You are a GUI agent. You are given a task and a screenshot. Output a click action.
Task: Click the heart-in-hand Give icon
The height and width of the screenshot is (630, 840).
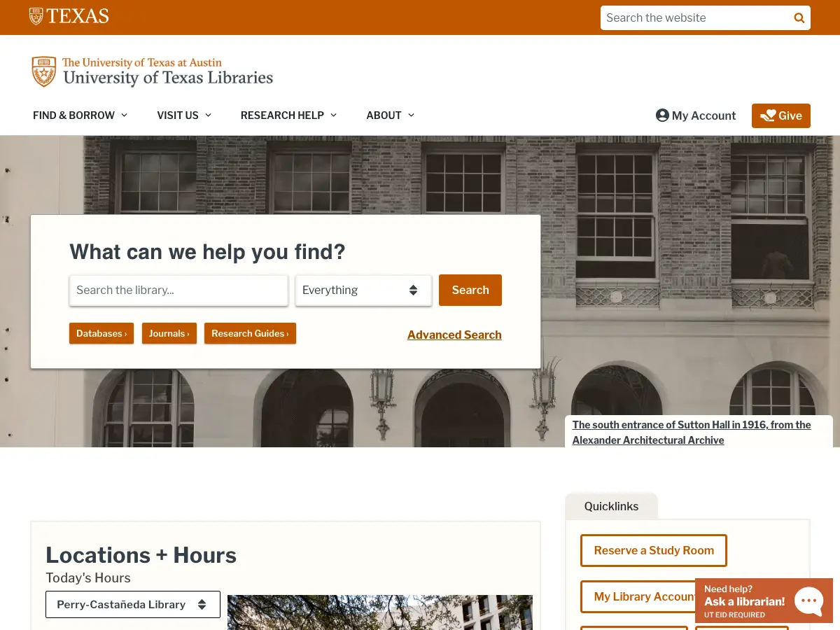point(768,116)
